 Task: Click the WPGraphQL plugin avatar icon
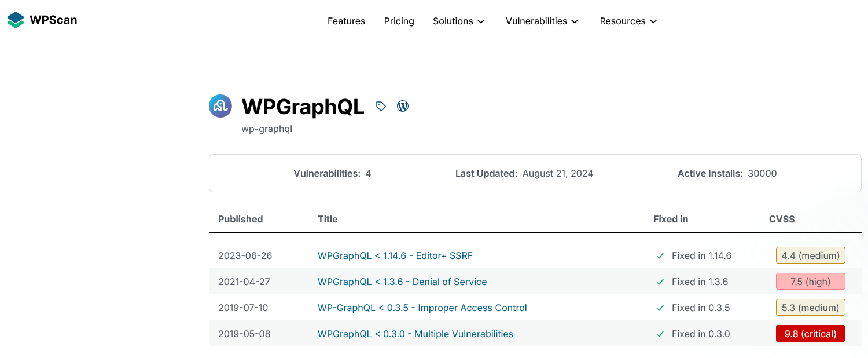click(x=220, y=106)
